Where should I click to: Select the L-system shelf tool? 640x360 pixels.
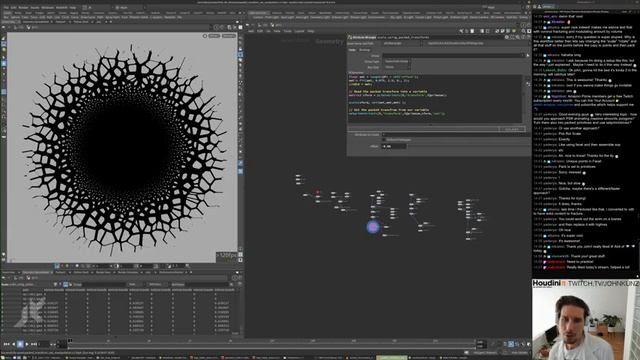click(156, 17)
